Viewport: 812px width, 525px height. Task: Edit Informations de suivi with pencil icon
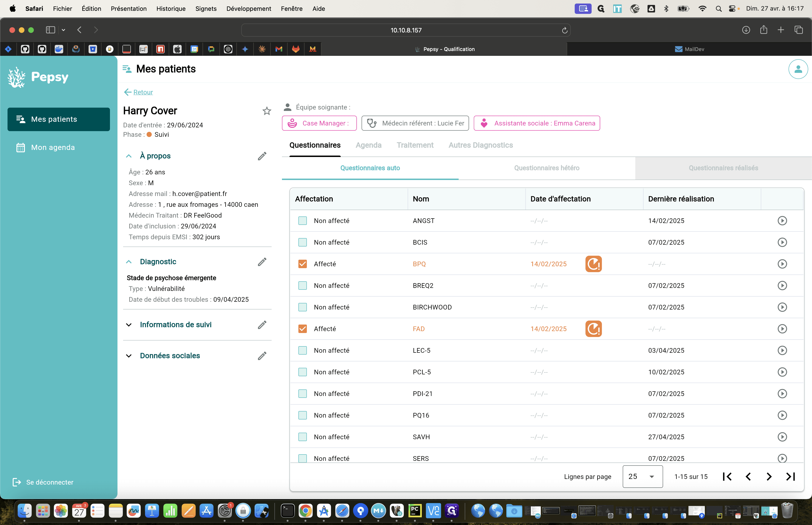pos(262,325)
